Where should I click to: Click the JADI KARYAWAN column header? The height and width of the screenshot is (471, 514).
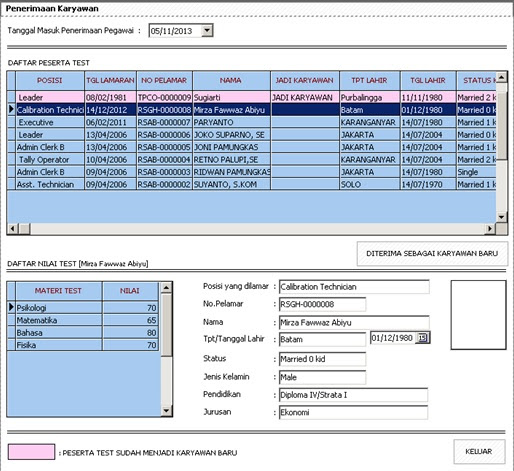pyautogui.click(x=305, y=80)
